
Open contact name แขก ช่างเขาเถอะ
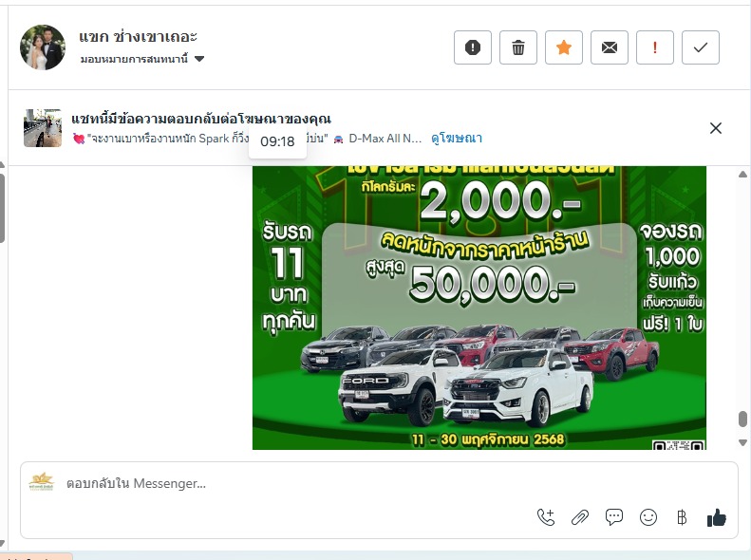click(x=138, y=36)
